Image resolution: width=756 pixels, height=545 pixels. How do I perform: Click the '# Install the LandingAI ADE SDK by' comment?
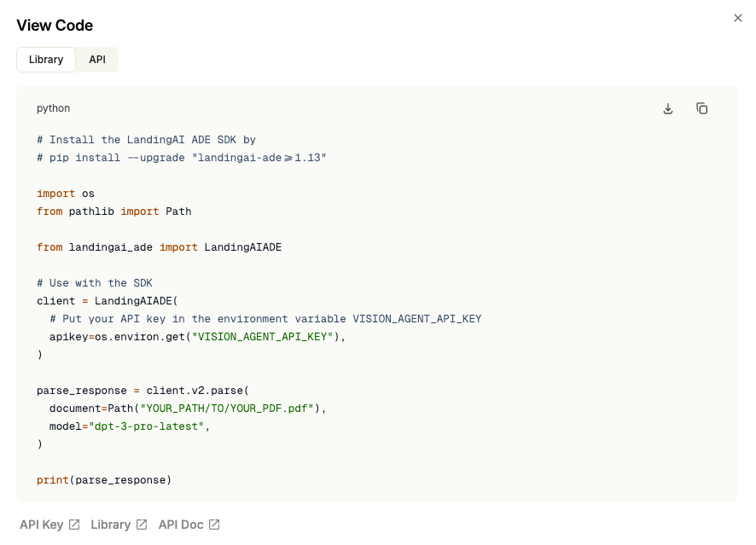point(146,140)
